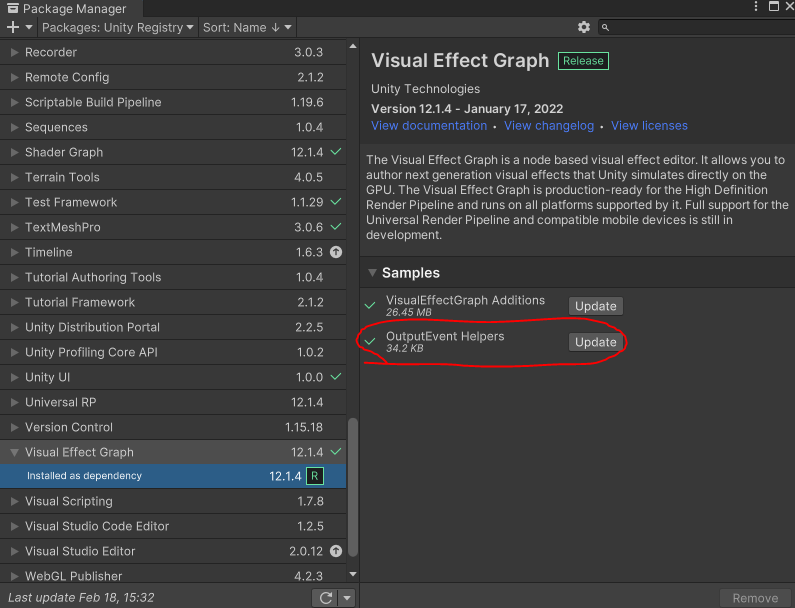Image resolution: width=795 pixels, height=608 pixels.
Task: Click Version 12.1.4 - January 17, 2022 text
Action: point(467,109)
